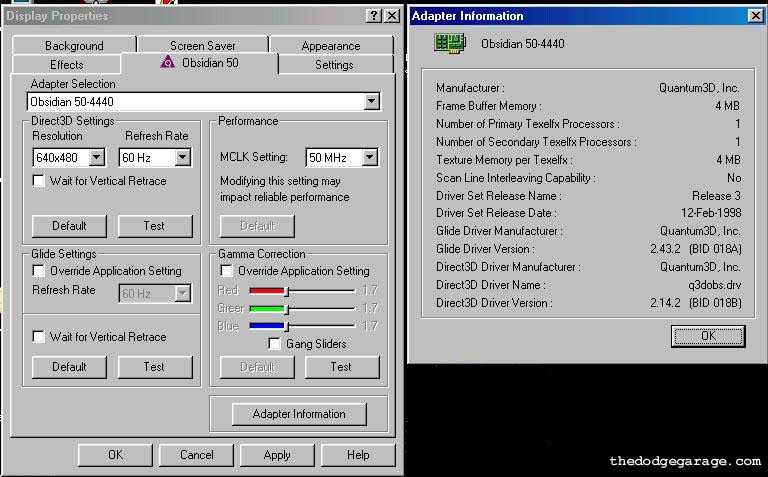768x477 pixels.
Task: Click the Obsidian tab's purple triangle icon
Action: (168, 62)
